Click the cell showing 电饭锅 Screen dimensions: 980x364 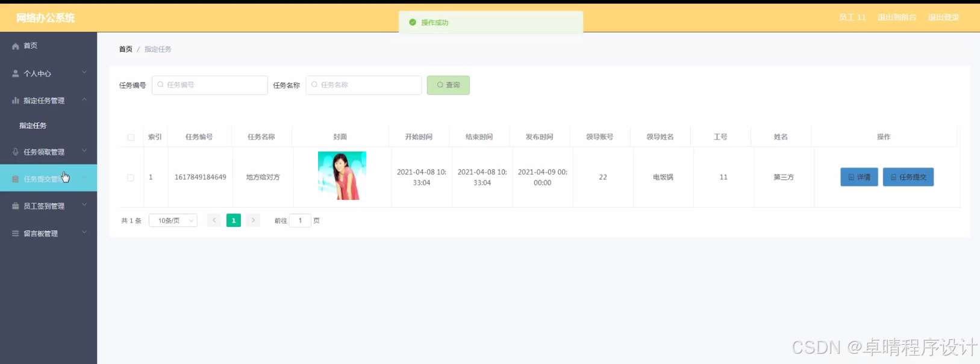663,177
